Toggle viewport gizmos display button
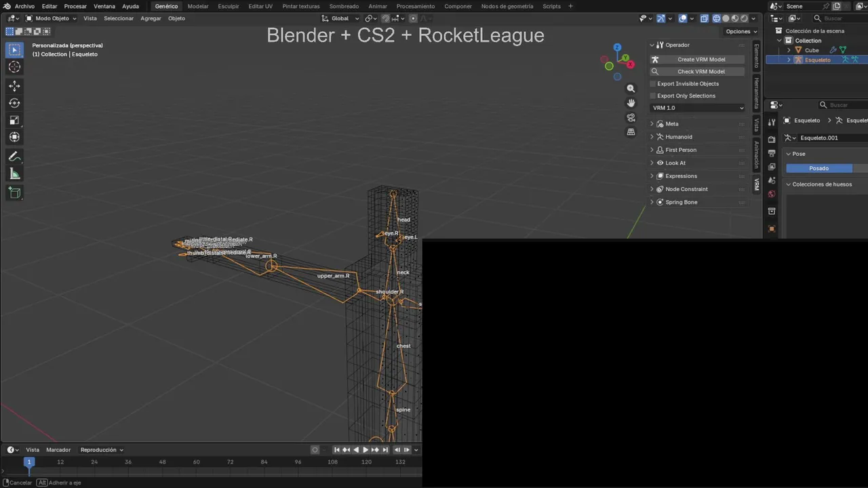Viewport: 868px width, 488px height. pyautogui.click(x=660, y=18)
